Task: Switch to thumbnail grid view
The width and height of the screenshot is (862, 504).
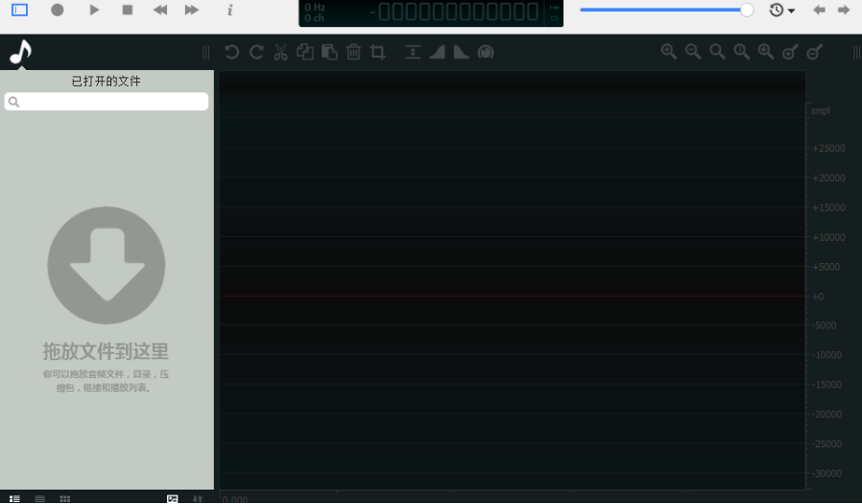Action: coord(65,498)
